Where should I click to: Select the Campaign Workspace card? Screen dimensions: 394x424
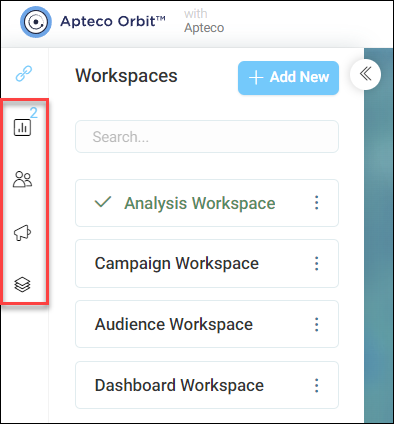[207, 263]
